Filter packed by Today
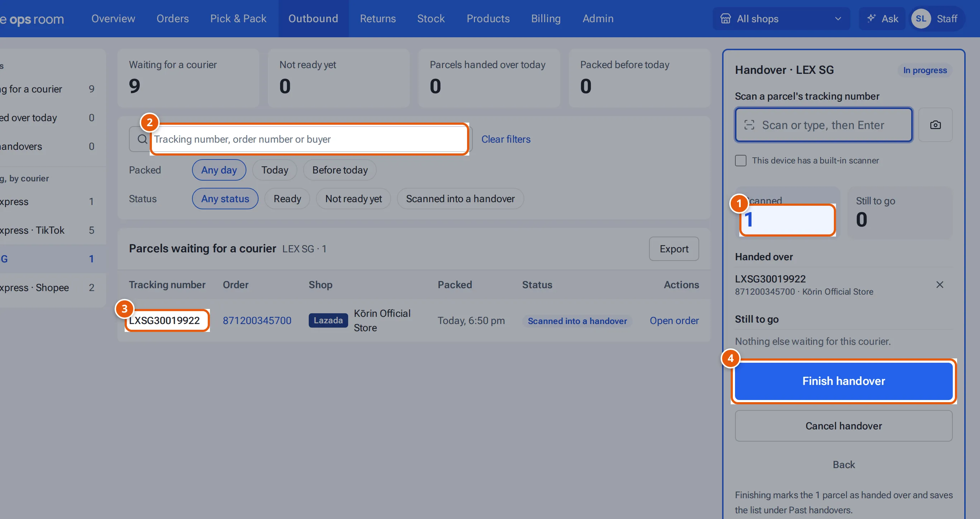The width and height of the screenshot is (980, 519). coord(274,170)
